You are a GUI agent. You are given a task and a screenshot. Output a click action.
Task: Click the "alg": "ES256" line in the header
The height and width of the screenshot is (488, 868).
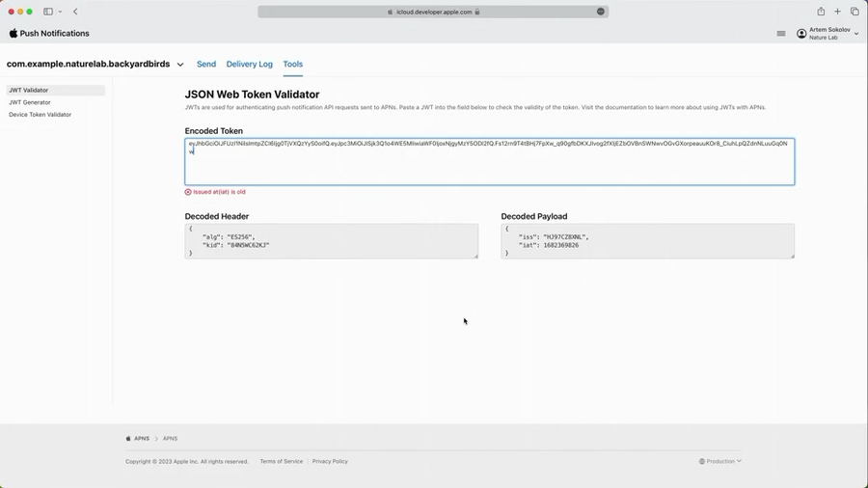coord(229,237)
